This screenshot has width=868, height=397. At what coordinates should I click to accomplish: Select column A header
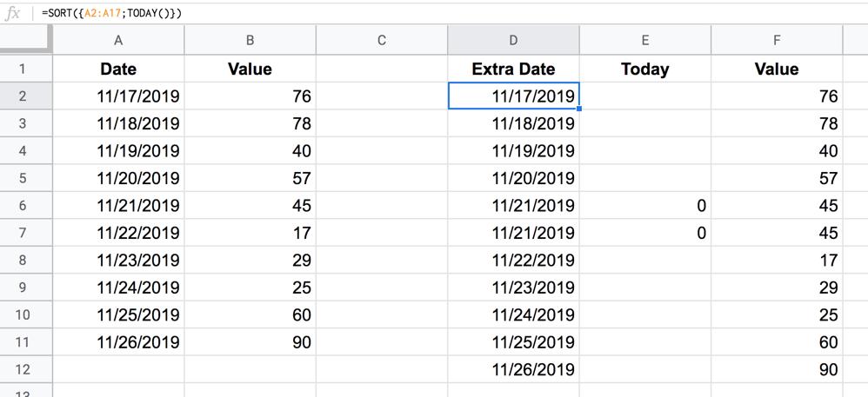click(x=118, y=40)
